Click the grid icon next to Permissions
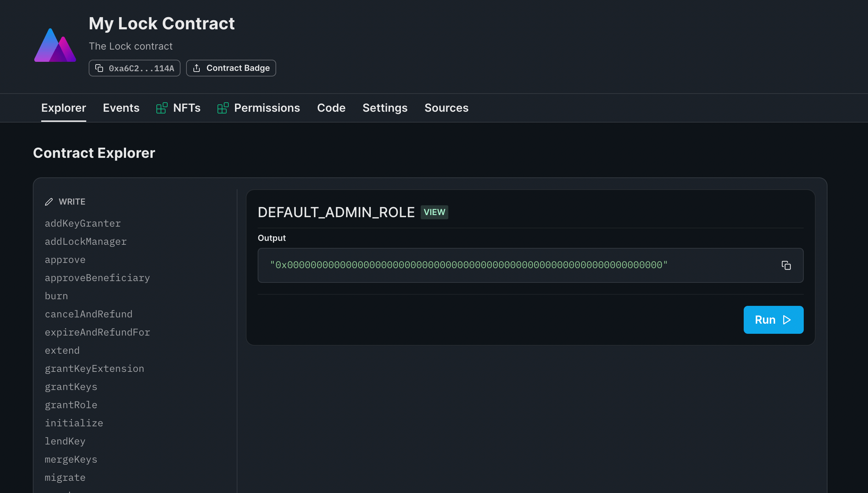The image size is (868, 493). pyautogui.click(x=222, y=108)
